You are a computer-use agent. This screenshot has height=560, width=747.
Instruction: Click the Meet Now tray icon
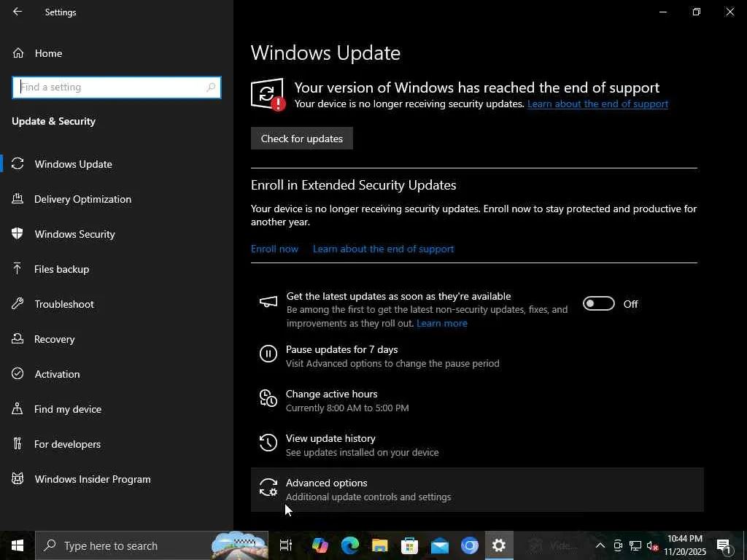tap(618, 545)
